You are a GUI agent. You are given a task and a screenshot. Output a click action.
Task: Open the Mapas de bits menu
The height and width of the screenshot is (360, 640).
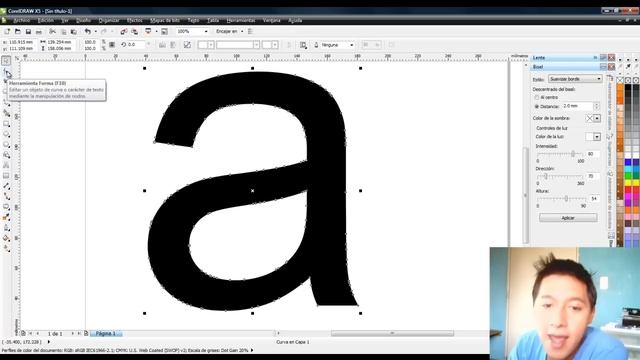(165, 20)
